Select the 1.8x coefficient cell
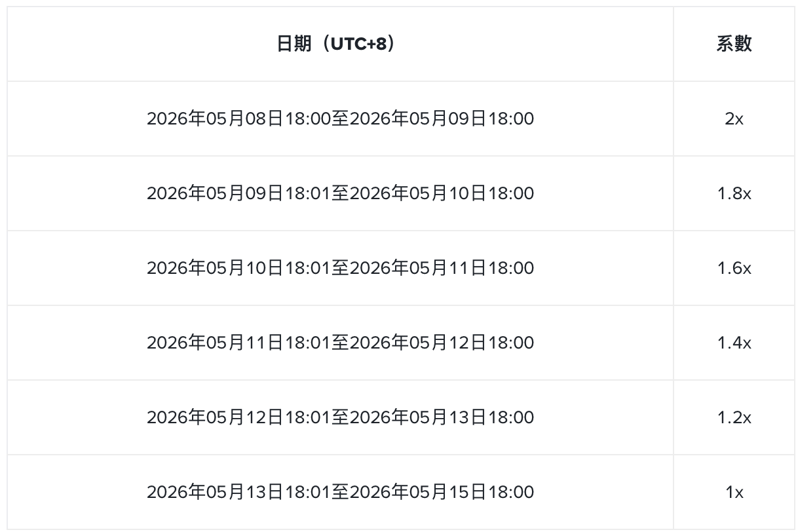 click(x=734, y=193)
